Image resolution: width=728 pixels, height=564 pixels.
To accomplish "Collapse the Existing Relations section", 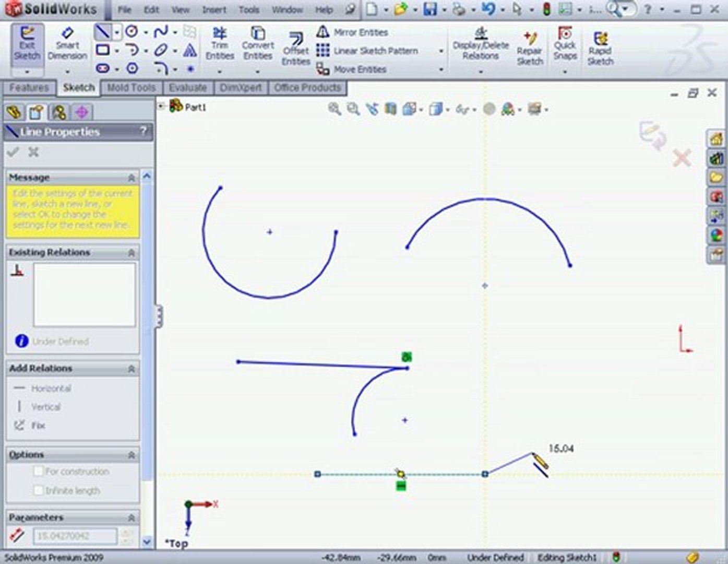I will point(131,253).
